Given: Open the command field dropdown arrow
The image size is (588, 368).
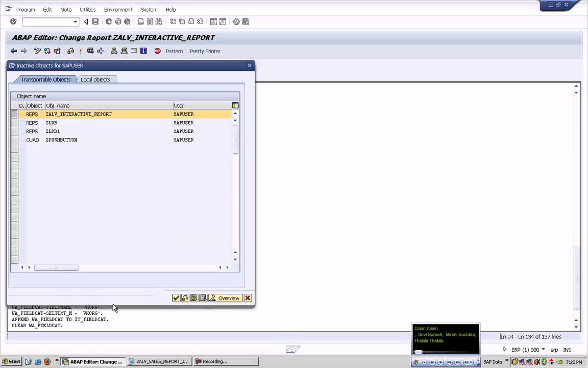Looking at the screenshot, I should (76, 22).
